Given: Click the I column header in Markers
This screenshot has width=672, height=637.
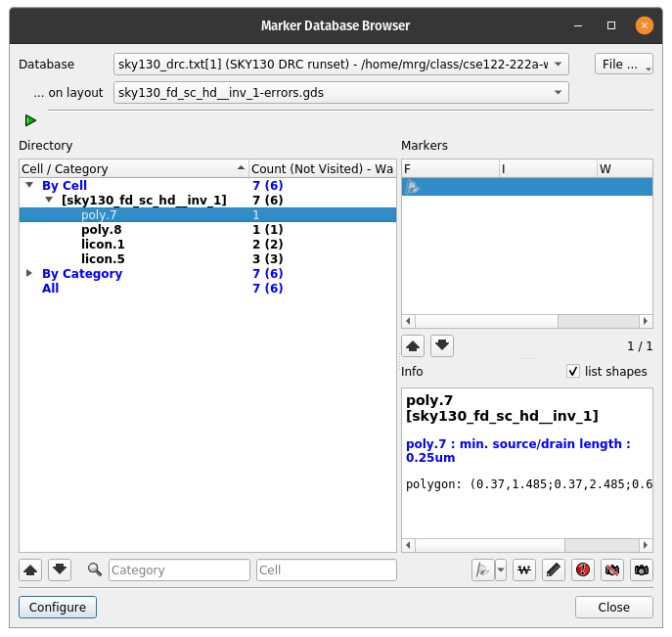Looking at the screenshot, I should point(548,169).
